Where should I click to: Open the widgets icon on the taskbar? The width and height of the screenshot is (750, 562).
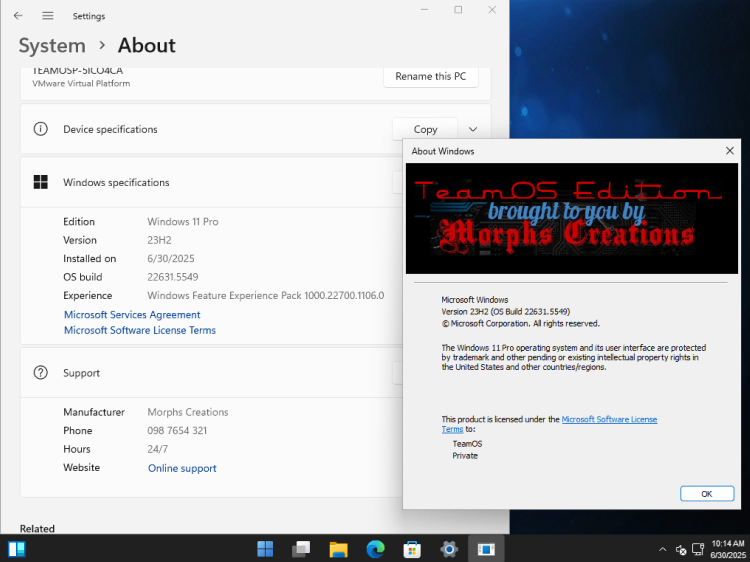click(17, 549)
